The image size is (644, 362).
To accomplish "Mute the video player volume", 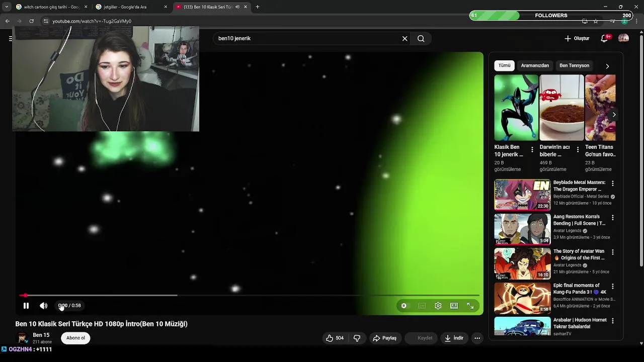I will 44,306.
